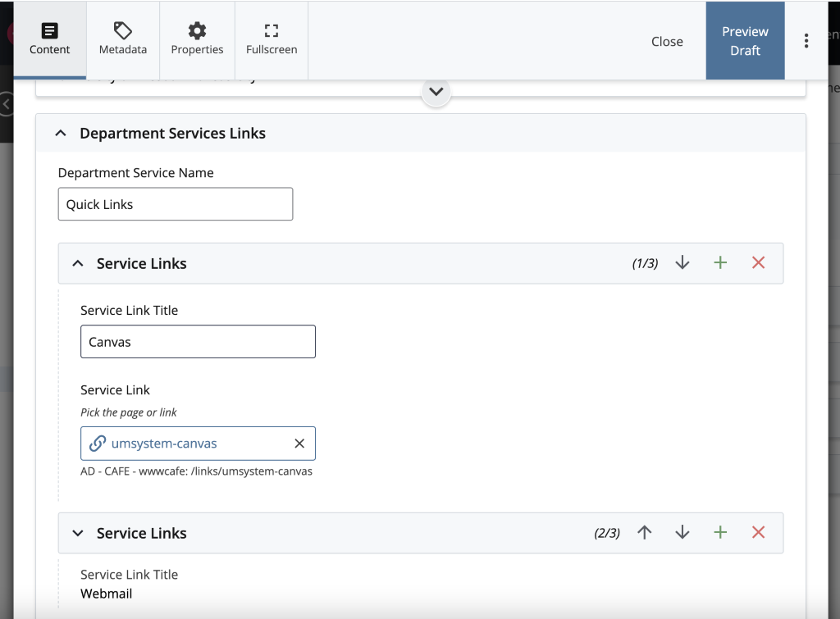Add a new item after Service Links 1/3

720,263
